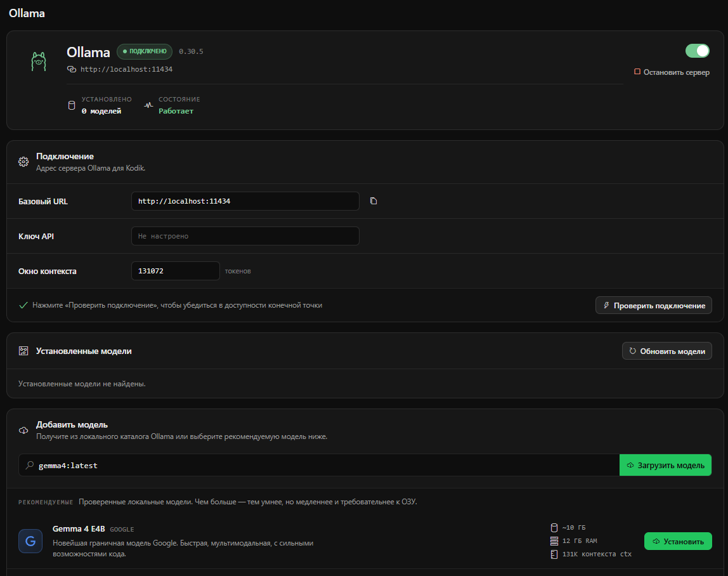Click the Gemma 4 E4B model title
The image size is (728, 576).
79,528
